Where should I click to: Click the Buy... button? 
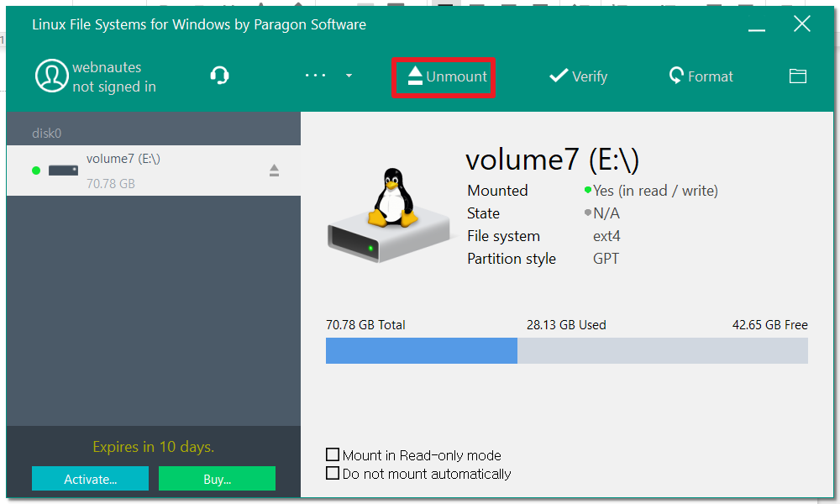[217, 479]
